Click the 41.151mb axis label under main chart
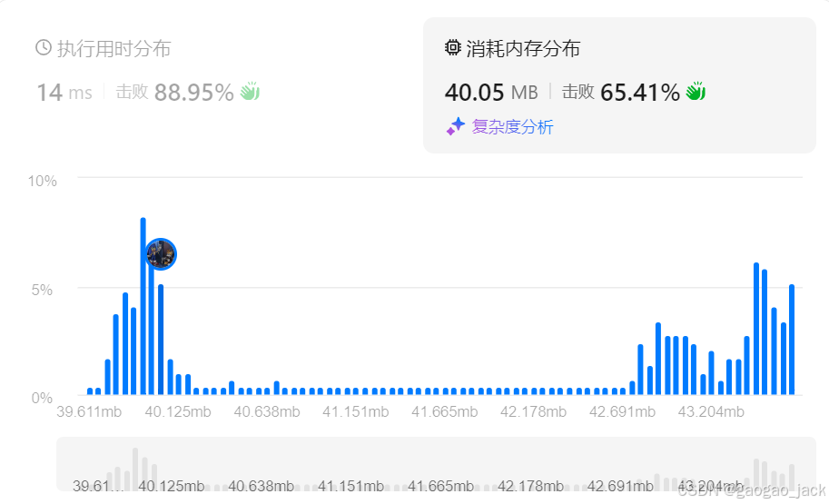 coord(355,412)
